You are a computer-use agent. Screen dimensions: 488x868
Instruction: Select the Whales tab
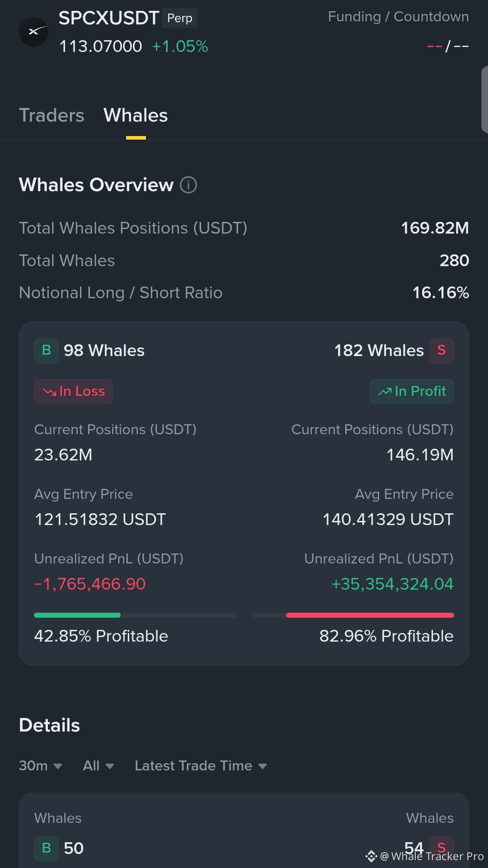tap(136, 116)
